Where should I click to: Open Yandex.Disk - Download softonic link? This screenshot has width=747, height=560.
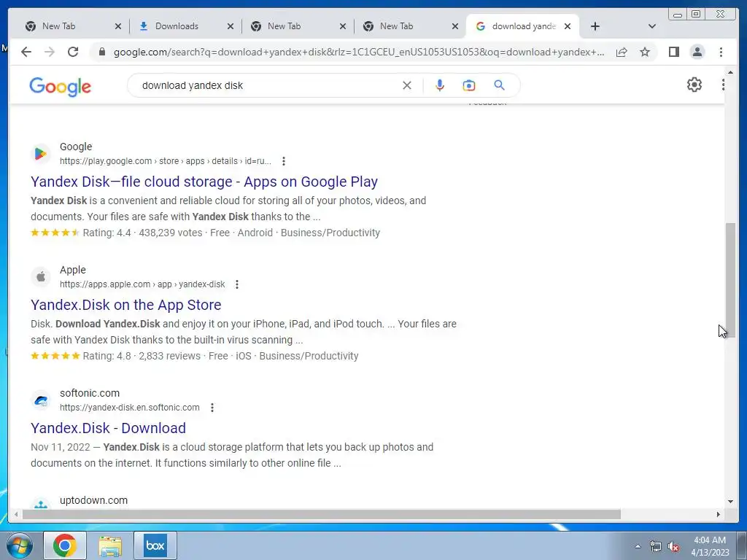(x=109, y=428)
